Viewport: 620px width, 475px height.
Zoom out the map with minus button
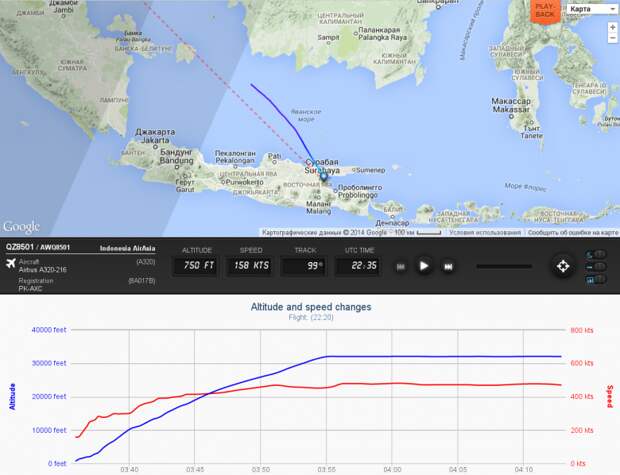point(612,38)
